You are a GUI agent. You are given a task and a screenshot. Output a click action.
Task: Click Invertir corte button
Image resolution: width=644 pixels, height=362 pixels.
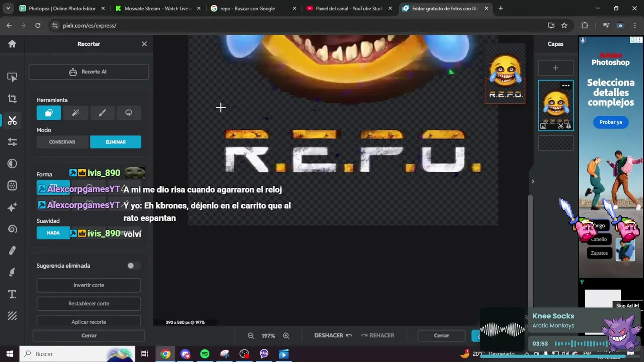tap(89, 285)
